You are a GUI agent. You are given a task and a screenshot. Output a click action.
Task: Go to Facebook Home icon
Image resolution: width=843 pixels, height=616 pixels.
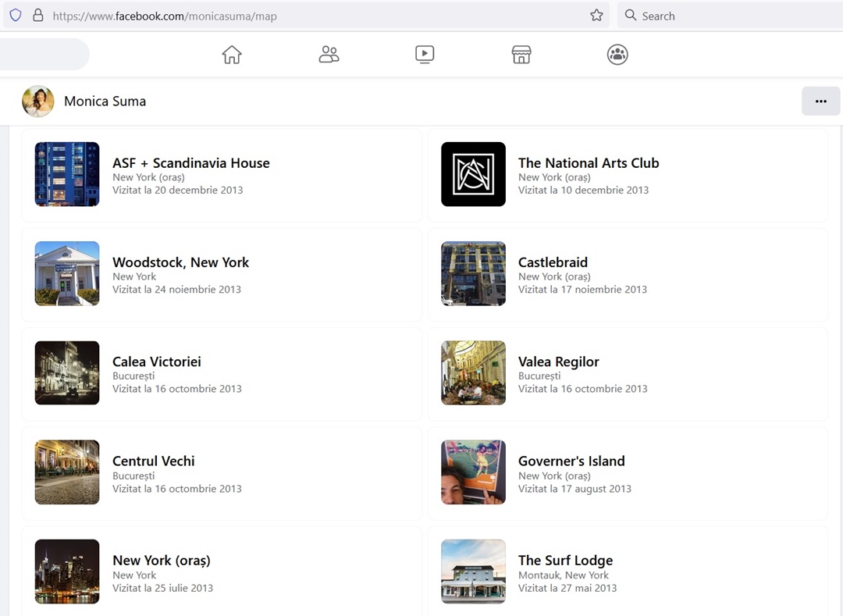[x=232, y=55]
